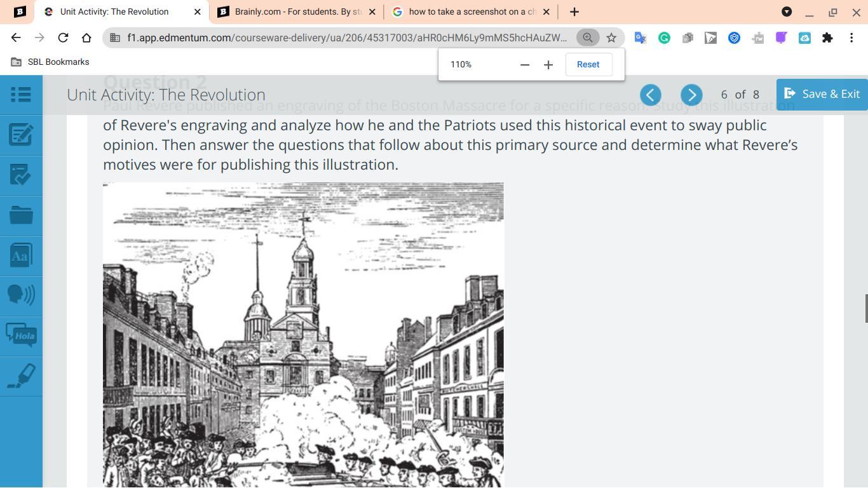Click the zoom magnifier icon in address bar

pos(588,37)
